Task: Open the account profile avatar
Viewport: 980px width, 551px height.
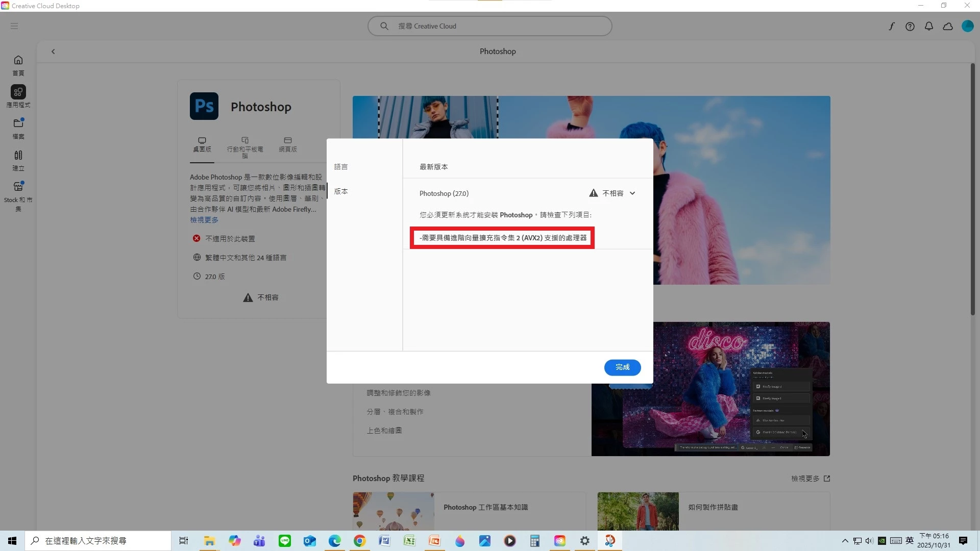Action: [967, 26]
